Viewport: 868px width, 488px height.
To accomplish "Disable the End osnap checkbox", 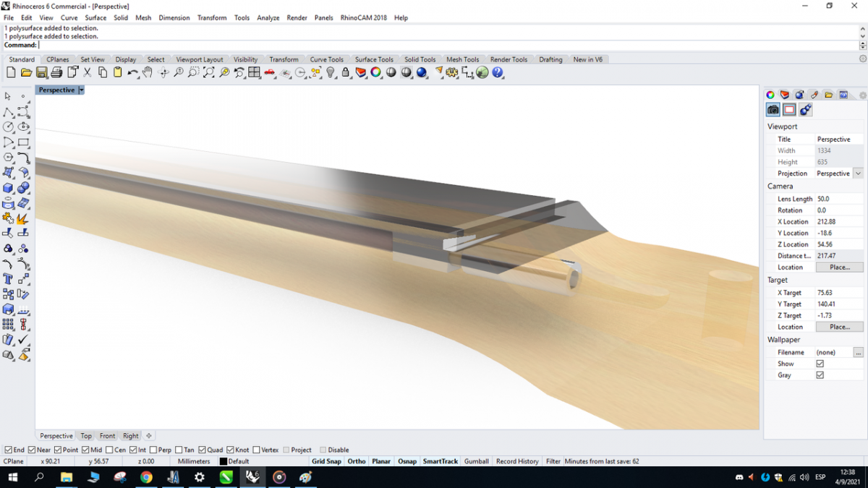I will (9, 450).
